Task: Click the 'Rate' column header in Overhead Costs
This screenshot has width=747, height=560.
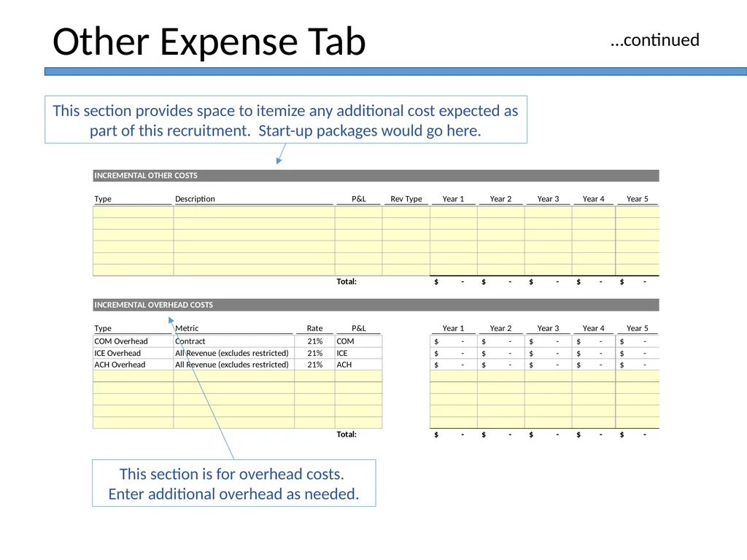Action: pyautogui.click(x=314, y=329)
